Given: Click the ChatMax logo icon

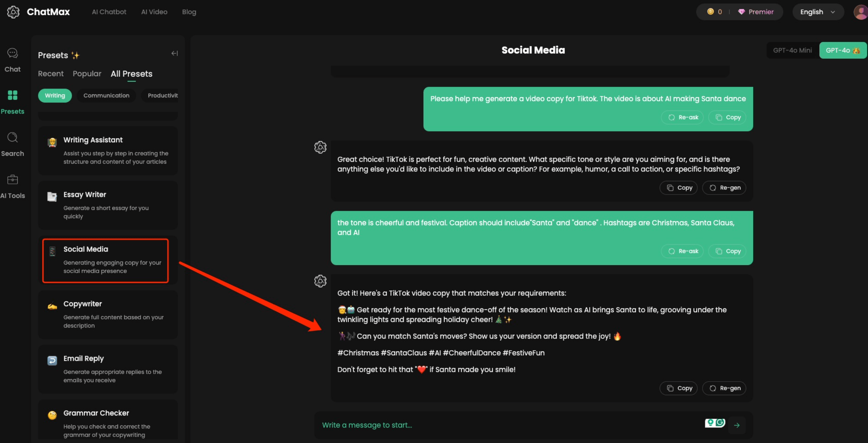Looking at the screenshot, I should point(13,12).
